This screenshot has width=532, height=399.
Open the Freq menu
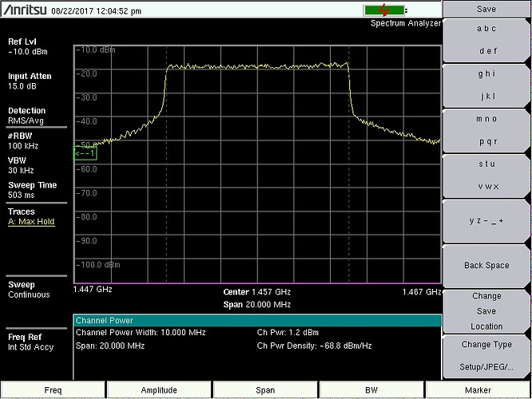pos(53,389)
